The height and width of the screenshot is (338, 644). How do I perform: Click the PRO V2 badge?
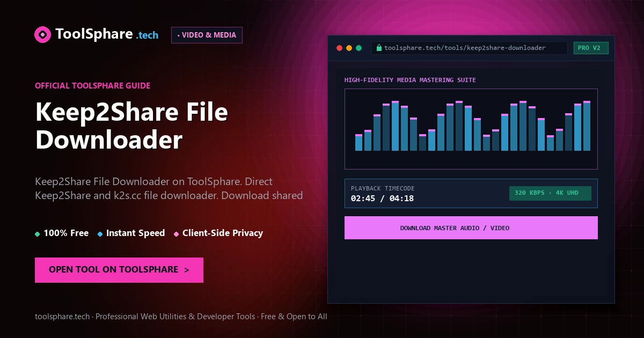pos(591,48)
